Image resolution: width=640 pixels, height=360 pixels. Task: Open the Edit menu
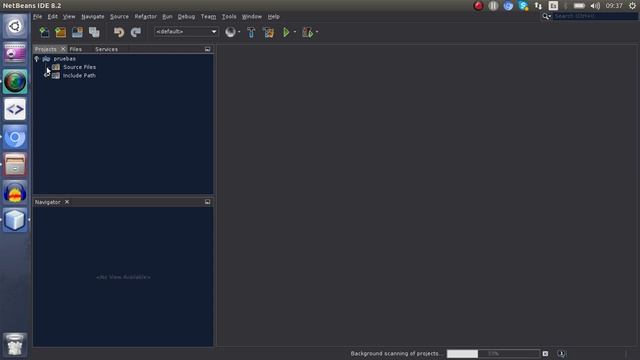(53, 17)
